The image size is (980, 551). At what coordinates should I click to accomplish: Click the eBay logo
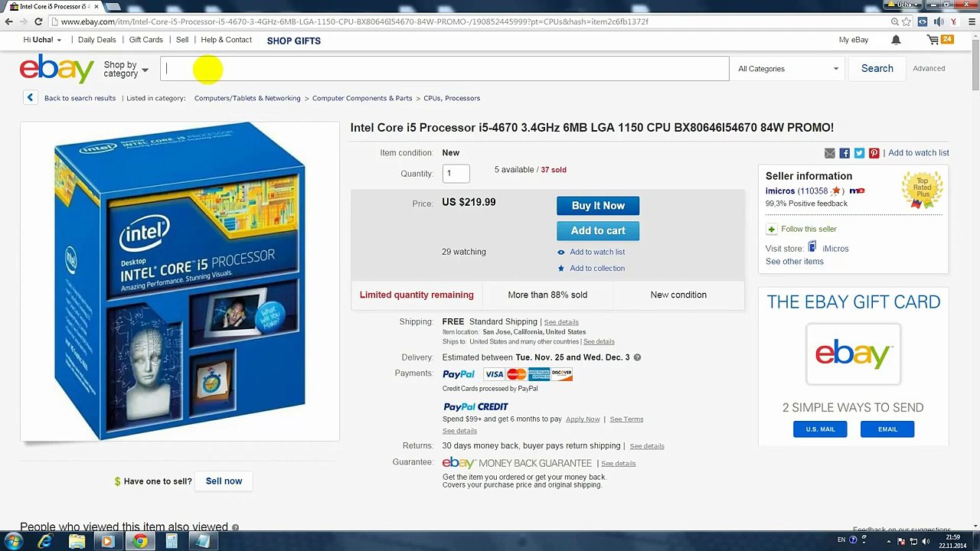tap(57, 69)
